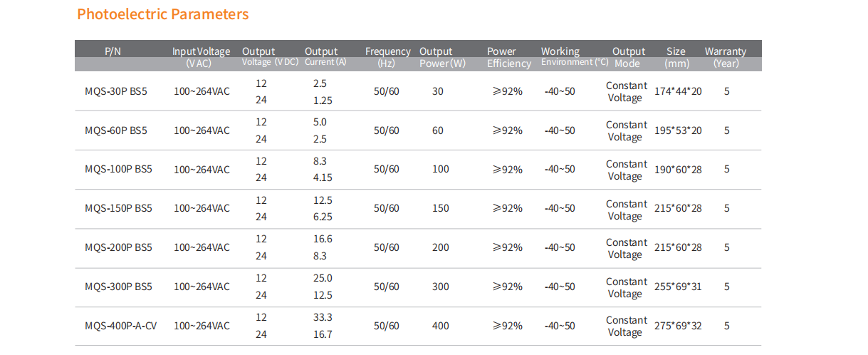Screen dimensions: 868x355
Task: Click the Frequency (Hz) column header
Action: click(x=387, y=56)
